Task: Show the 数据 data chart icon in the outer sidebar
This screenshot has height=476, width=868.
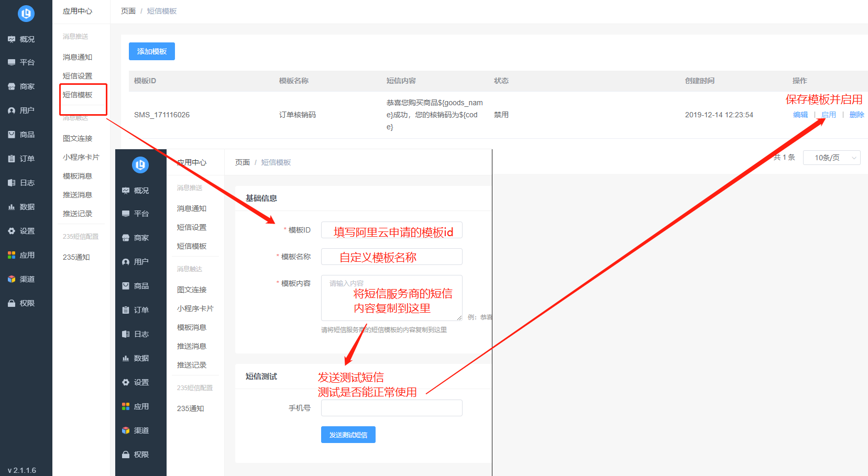Action: click(12, 207)
